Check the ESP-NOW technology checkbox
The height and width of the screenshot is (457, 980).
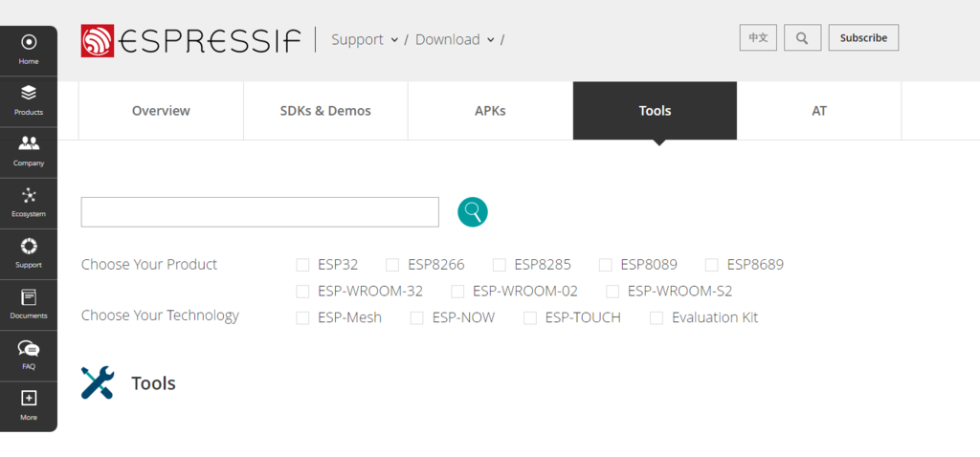417,318
